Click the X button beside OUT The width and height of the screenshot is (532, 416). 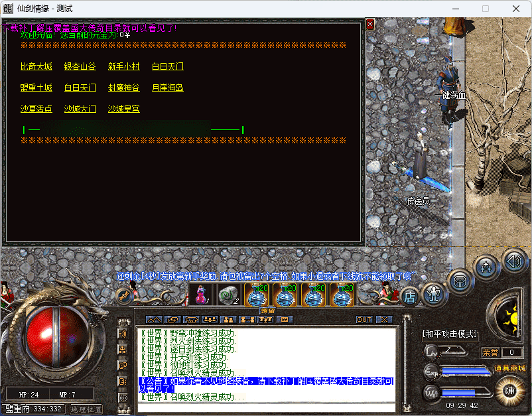(x=384, y=320)
